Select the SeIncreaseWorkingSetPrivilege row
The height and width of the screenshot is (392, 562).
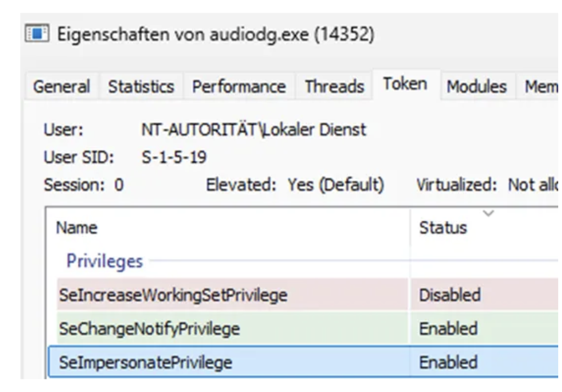[x=173, y=295]
